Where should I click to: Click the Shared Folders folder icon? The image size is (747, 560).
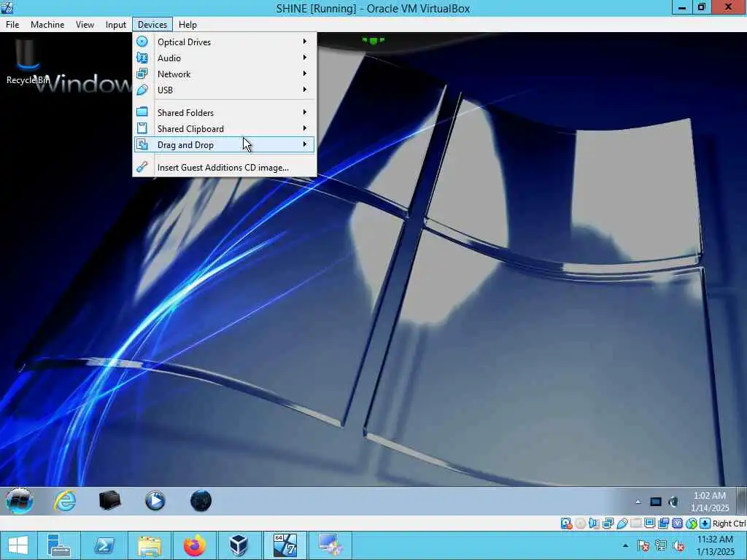pyautogui.click(x=142, y=112)
